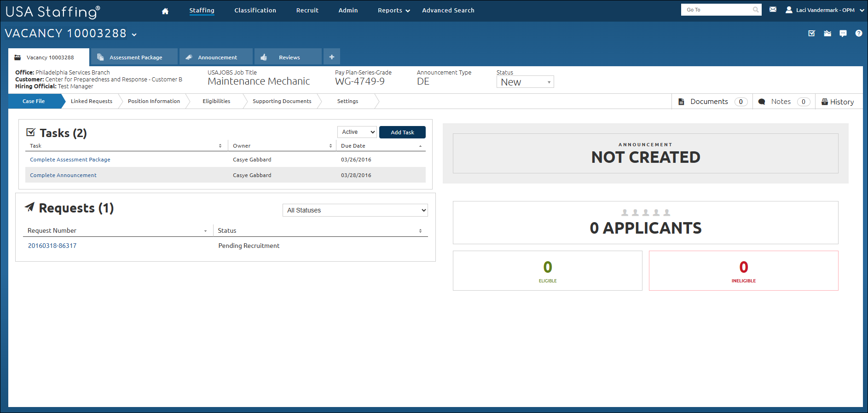Open the mail envelope icon in header
This screenshot has height=413, width=868.
[773, 10]
